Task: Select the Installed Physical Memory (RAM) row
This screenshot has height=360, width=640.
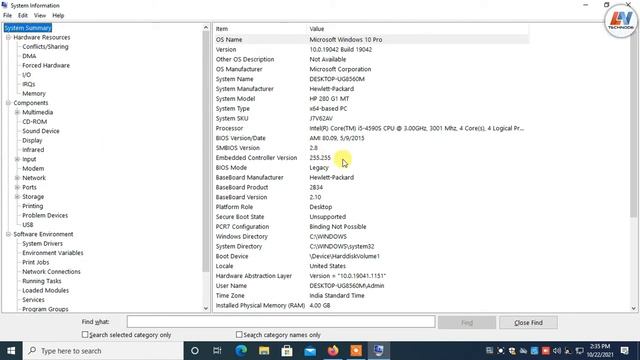Action: (371, 305)
